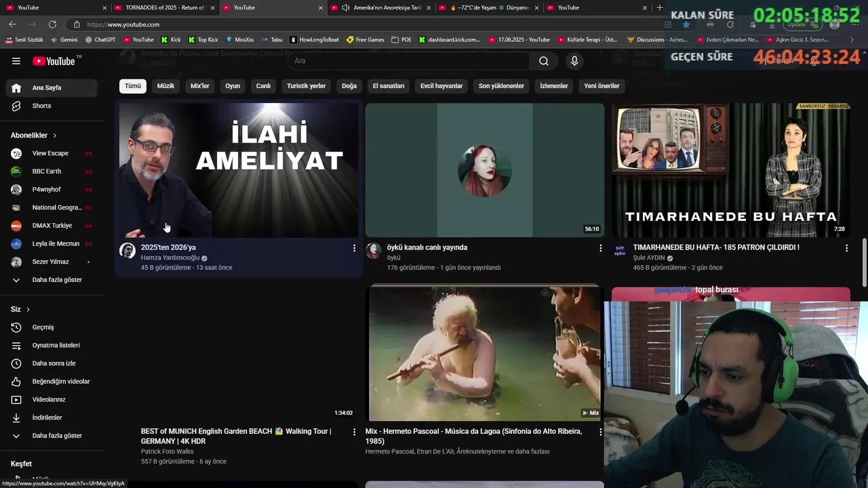Select the Mix'ler filter chip

point(200,86)
